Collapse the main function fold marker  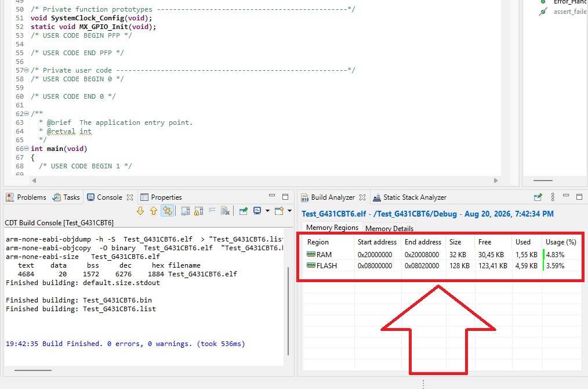(x=26, y=149)
